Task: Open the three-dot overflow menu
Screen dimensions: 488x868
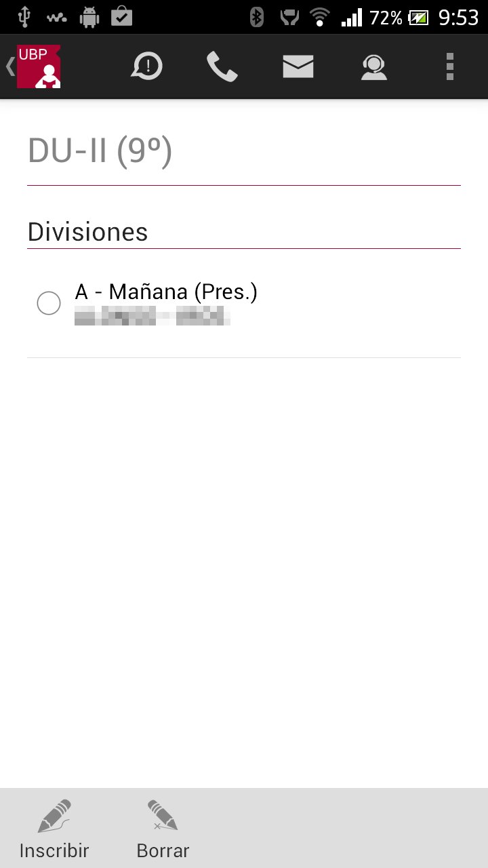Action: [x=449, y=66]
